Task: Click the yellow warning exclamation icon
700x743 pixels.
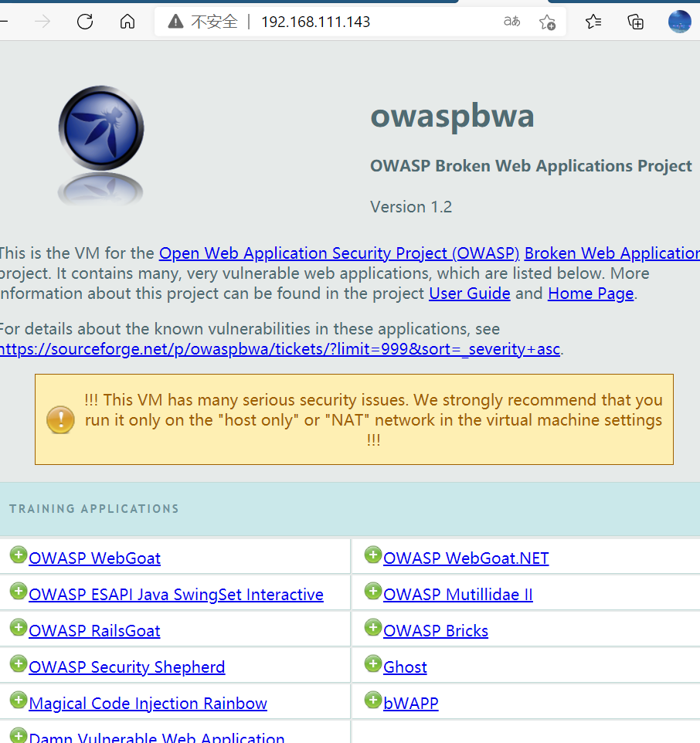Action: pos(61,420)
